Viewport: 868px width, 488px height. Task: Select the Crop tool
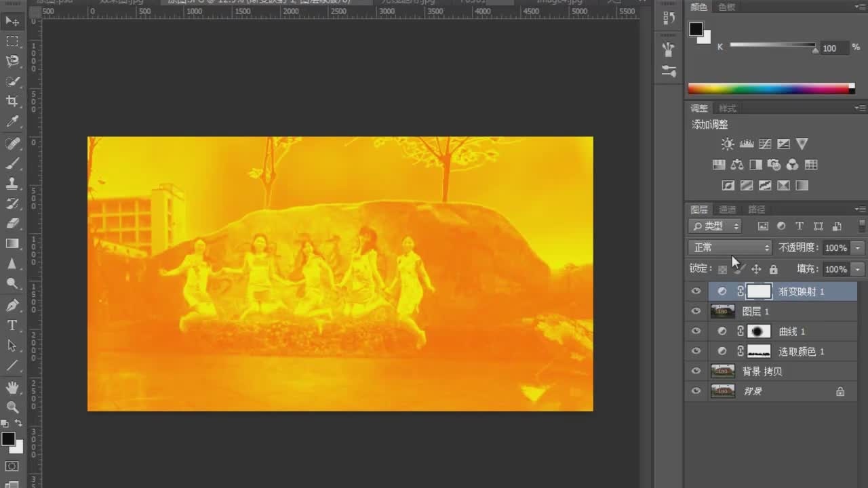tap(12, 101)
